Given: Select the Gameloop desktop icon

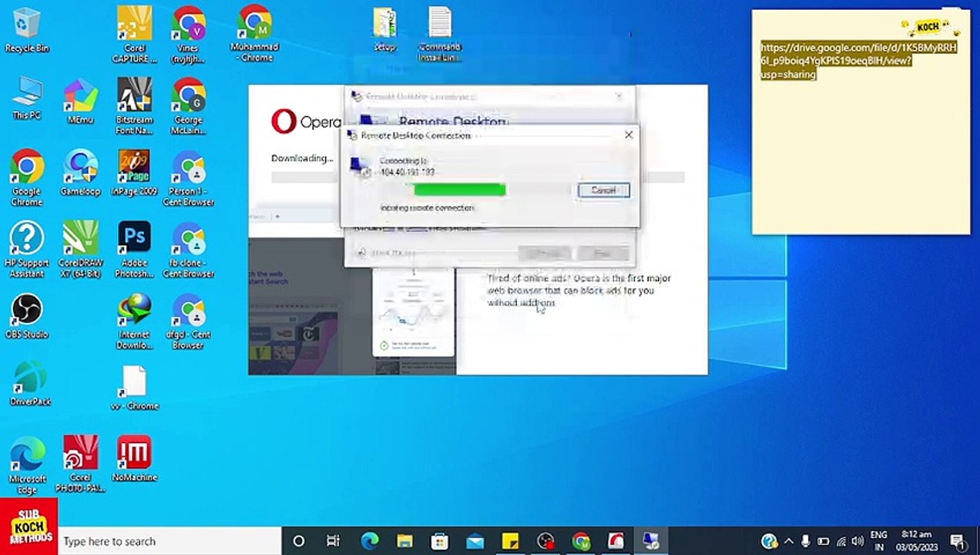Looking at the screenshot, I should (x=80, y=173).
